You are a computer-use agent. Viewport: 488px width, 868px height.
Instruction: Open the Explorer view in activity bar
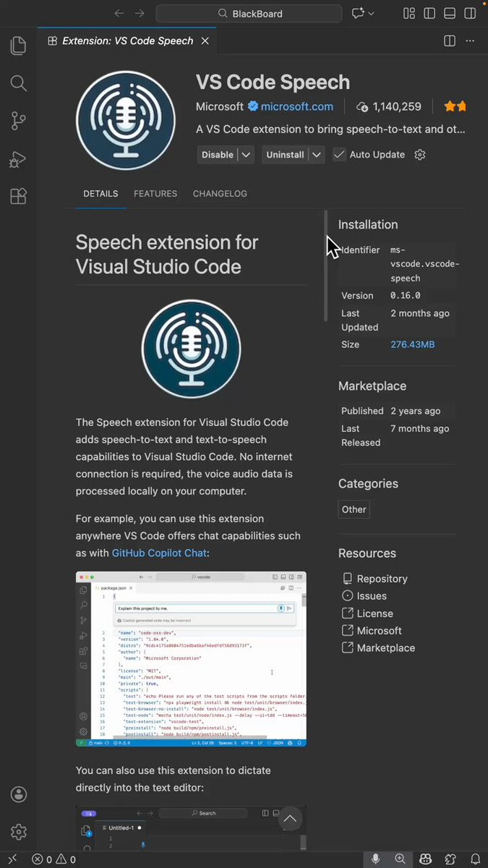[19, 46]
